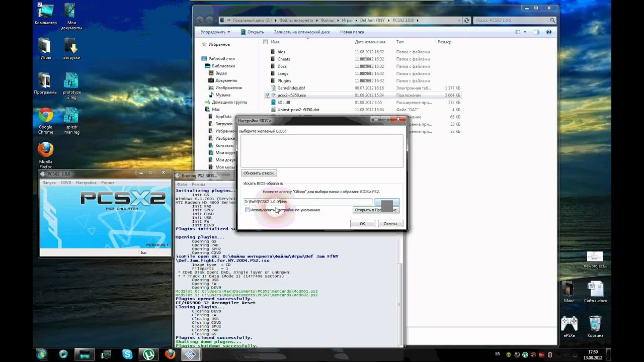Screen dimensions: 644x362
Task: Select GameIndex.dbf in the file list
Action: pyautogui.click(x=291, y=88)
